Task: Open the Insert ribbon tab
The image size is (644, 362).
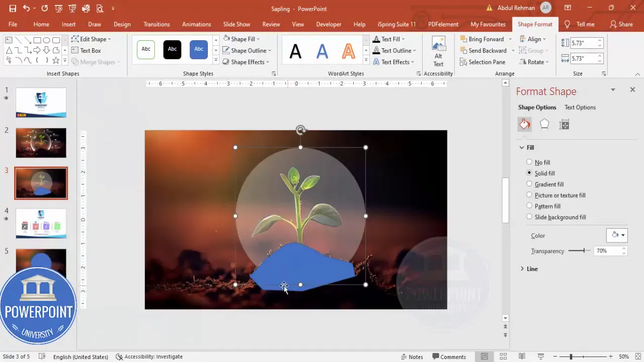Action: [69, 24]
